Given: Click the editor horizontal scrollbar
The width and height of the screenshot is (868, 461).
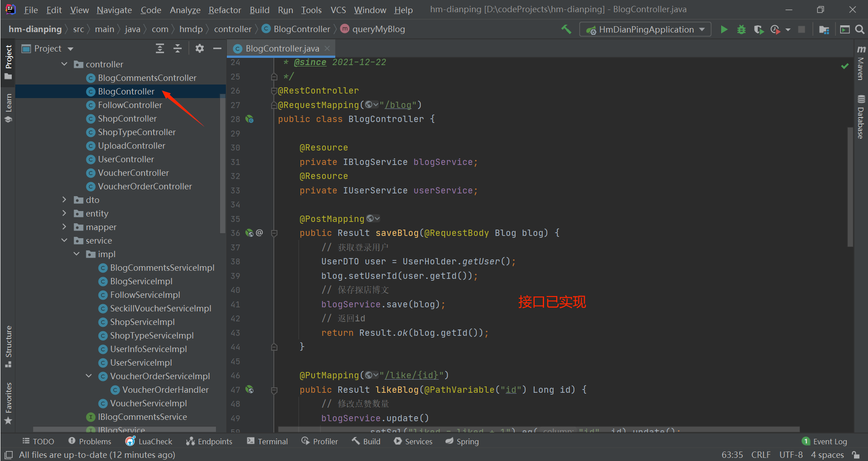Looking at the screenshot, I should point(539,429).
